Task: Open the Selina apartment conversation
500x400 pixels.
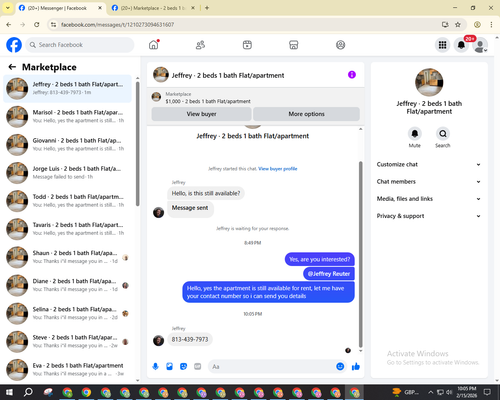Action: pos(68,313)
